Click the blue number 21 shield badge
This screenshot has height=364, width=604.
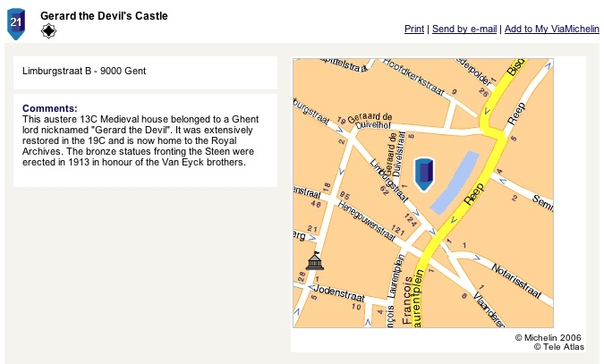[x=16, y=23]
